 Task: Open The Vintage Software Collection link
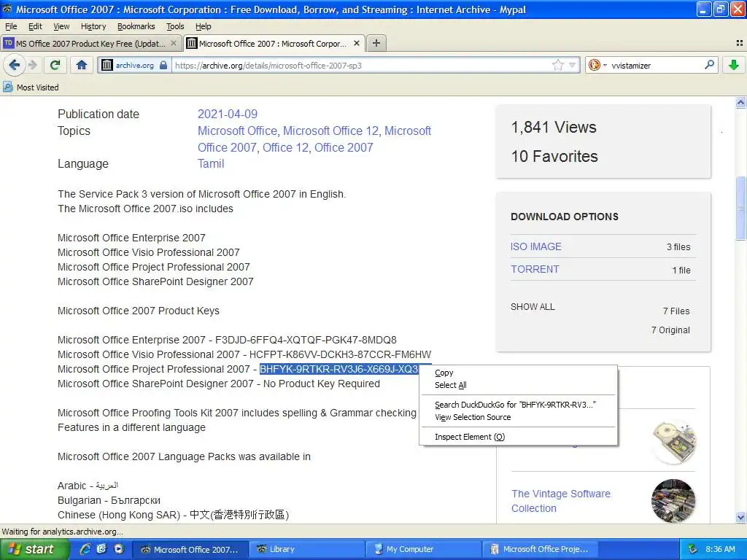coord(561,501)
